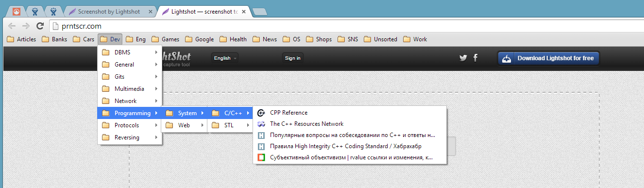
Task: Open a new browser tab
Action: [260, 12]
